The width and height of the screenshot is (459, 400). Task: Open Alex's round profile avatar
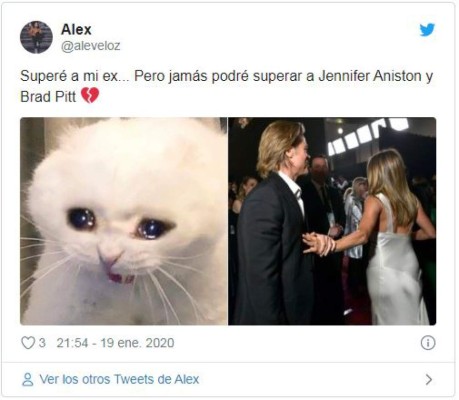tap(36, 37)
